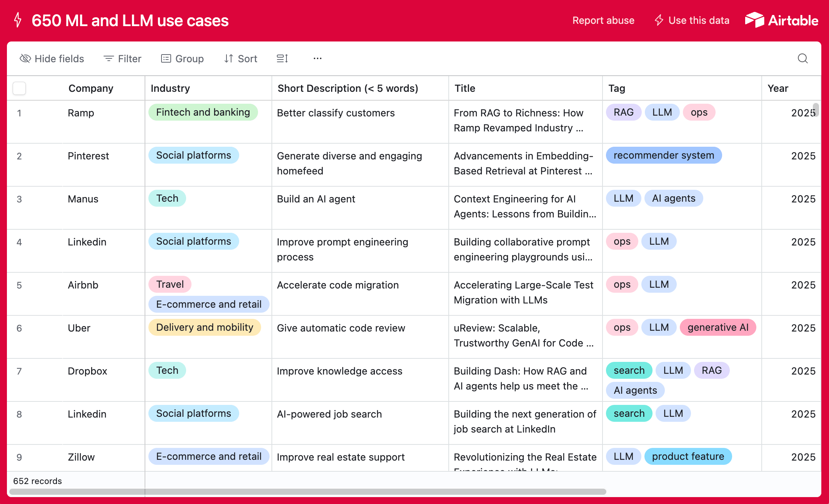Click the generative AI tag in Uber row
Image resolution: width=829 pixels, height=504 pixels.
point(718,327)
